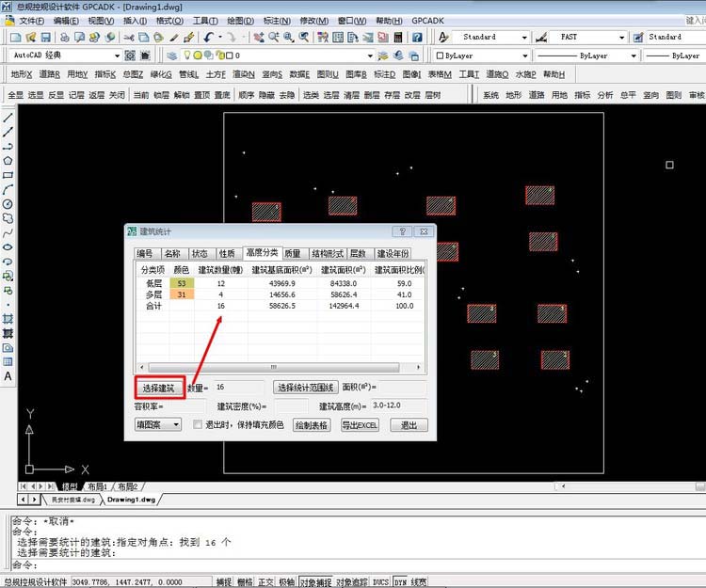The image size is (706, 588).
Task: Select the Polygon draw tool
Action: [8, 161]
